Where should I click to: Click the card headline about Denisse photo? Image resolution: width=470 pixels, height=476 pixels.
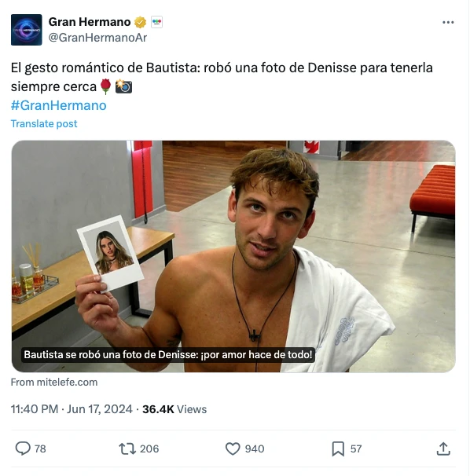[168, 354]
